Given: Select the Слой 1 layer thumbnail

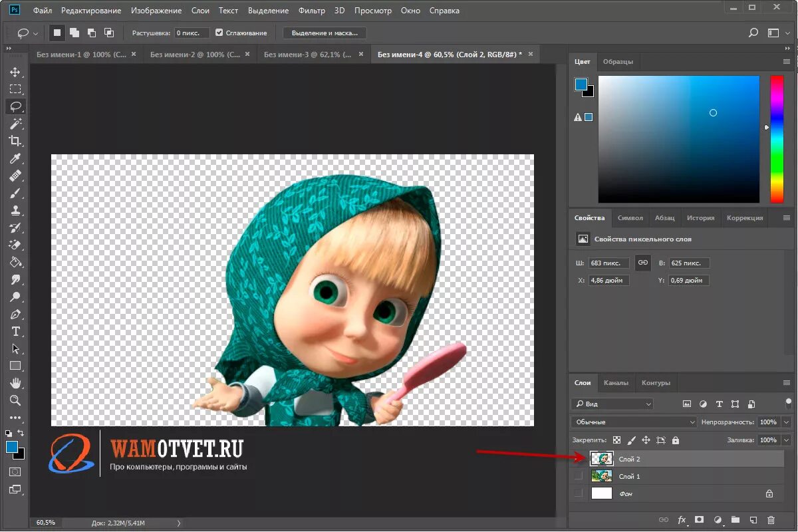Looking at the screenshot, I should pos(601,476).
